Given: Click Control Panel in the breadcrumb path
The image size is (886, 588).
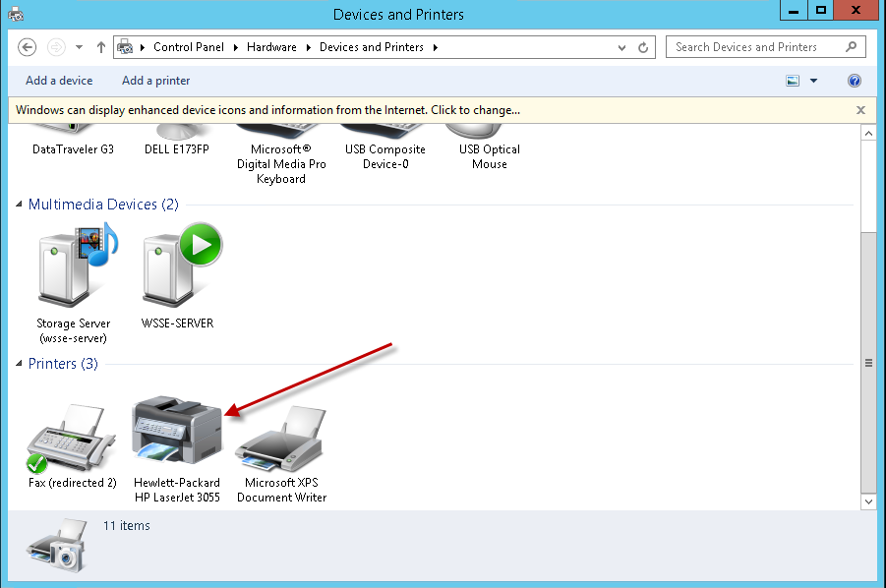Looking at the screenshot, I should click(189, 47).
